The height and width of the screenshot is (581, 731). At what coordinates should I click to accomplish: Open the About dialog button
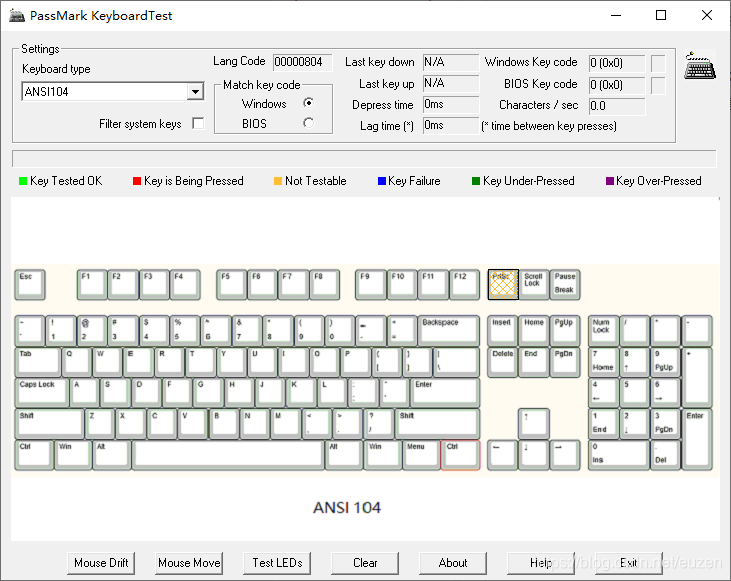tap(453, 563)
